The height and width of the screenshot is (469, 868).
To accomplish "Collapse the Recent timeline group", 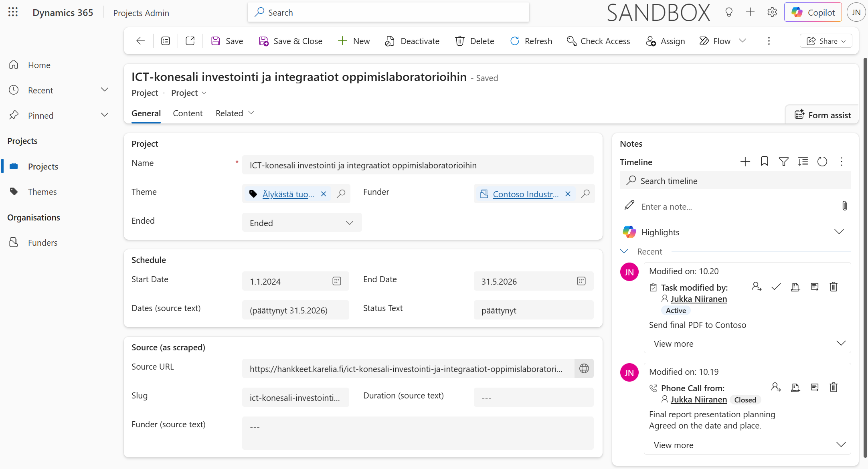I will (624, 251).
